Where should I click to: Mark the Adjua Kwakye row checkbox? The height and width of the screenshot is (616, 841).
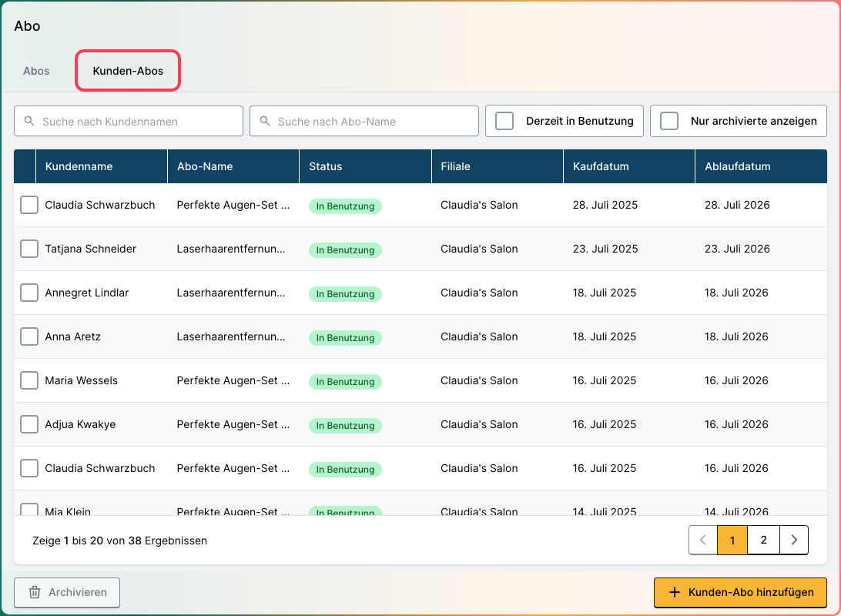coord(29,424)
